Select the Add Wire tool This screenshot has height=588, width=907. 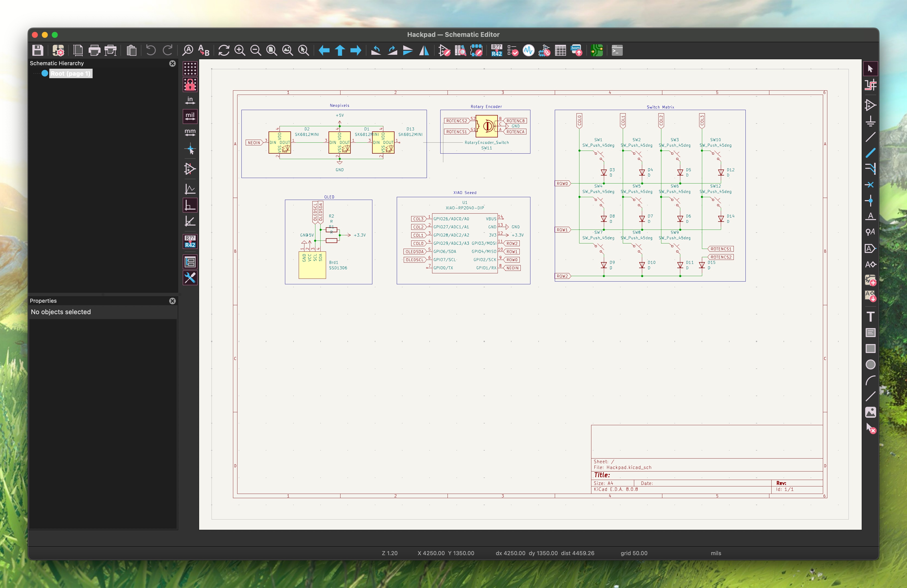tap(870, 137)
